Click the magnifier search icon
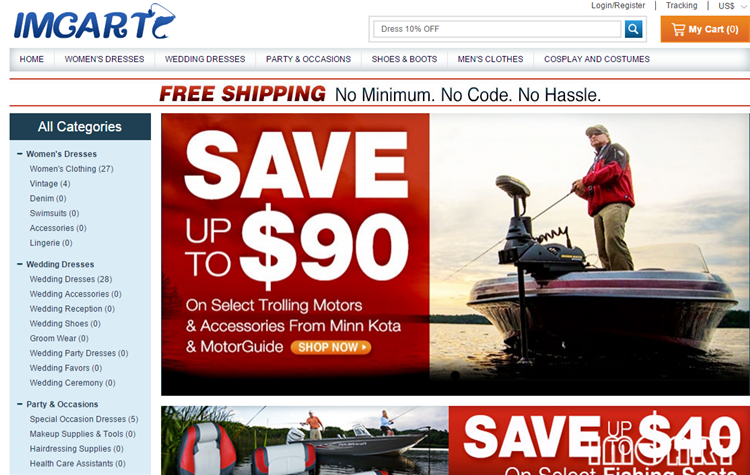This screenshot has height=475, width=750. pos(633,29)
